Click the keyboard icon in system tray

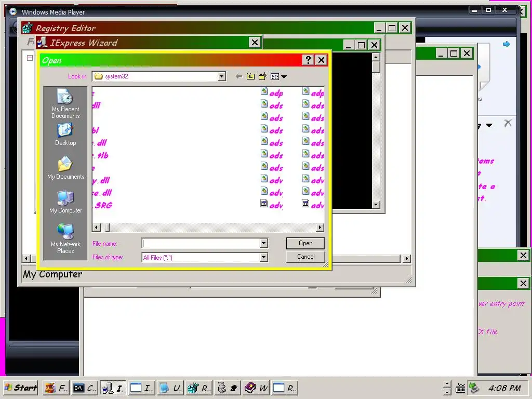click(460, 388)
